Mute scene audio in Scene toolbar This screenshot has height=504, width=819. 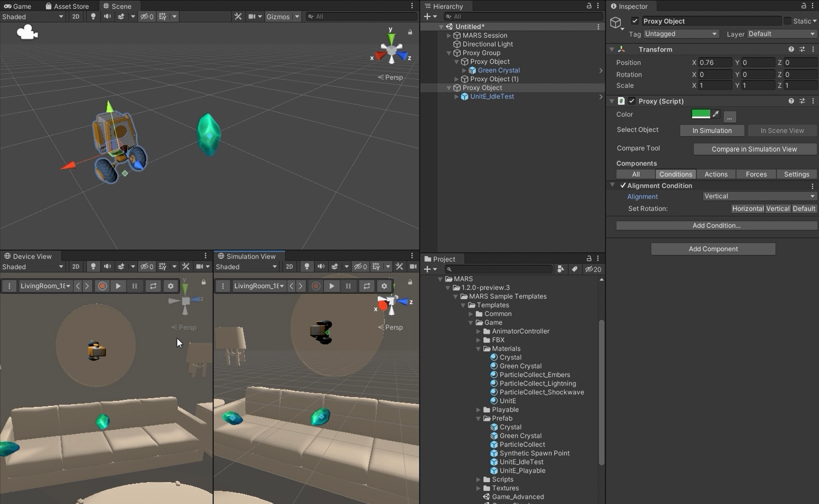click(x=107, y=16)
